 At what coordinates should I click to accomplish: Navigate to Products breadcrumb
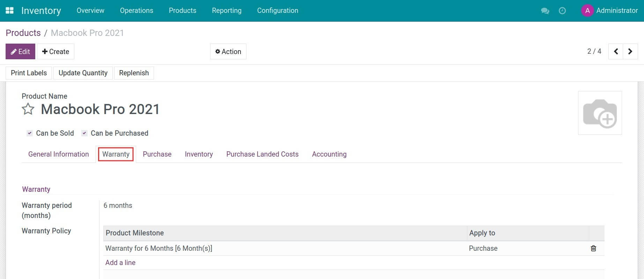click(23, 33)
